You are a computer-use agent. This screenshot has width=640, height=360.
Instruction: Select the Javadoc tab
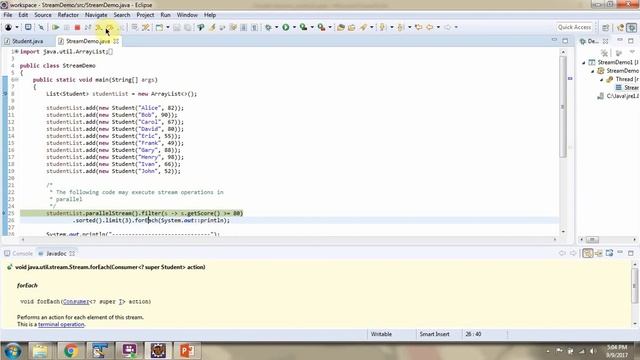(x=56, y=253)
